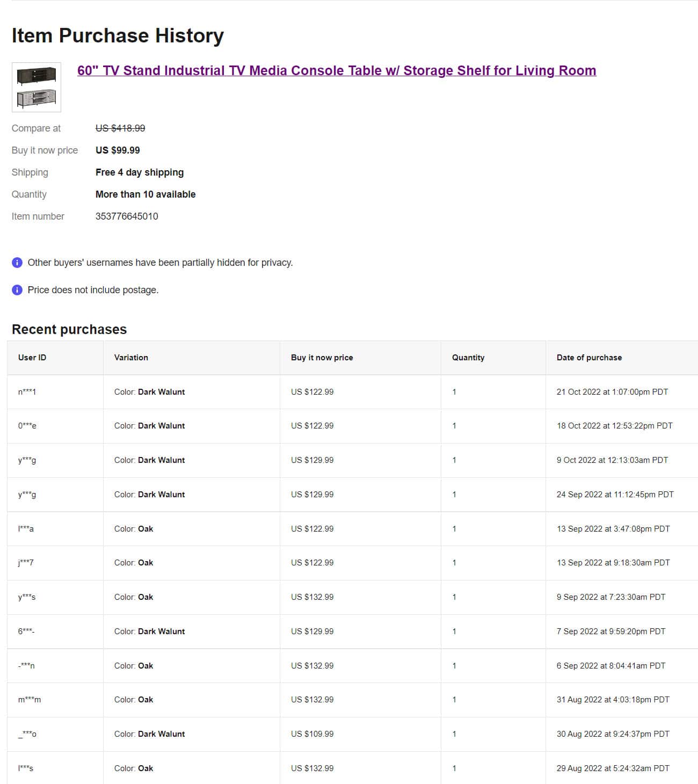The height and width of the screenshot is (784, 698).
Task: Click info icon beside usernames privacy note
Action: coord(17,263)
